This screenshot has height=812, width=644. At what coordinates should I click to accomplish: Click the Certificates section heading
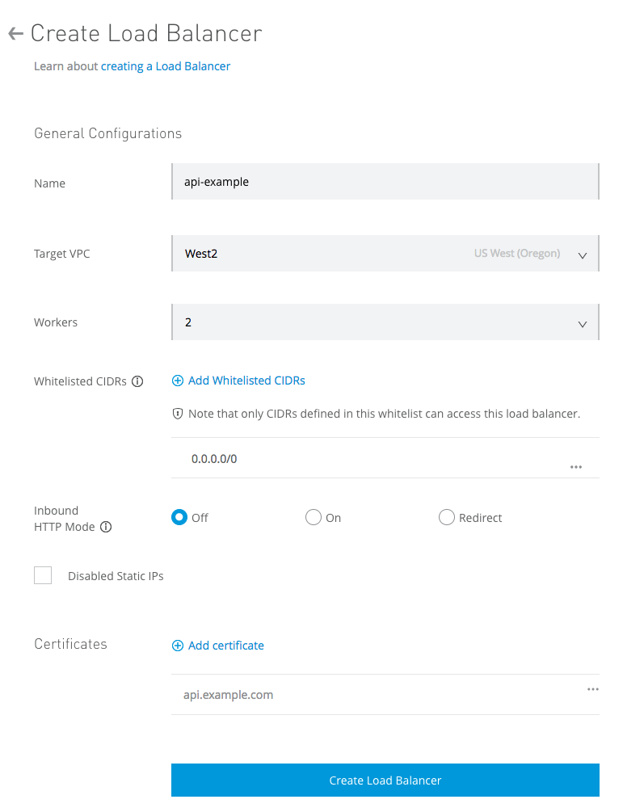(x=70, y=644)
